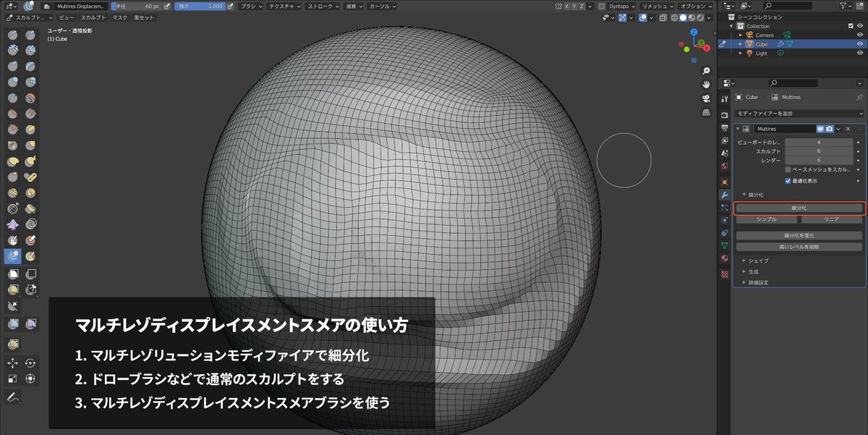Image resolution: width=868 pixels, height=435 pixels.
Task: Uncheck the Collection exclude checkbox
Action: (x=851, y=26)
